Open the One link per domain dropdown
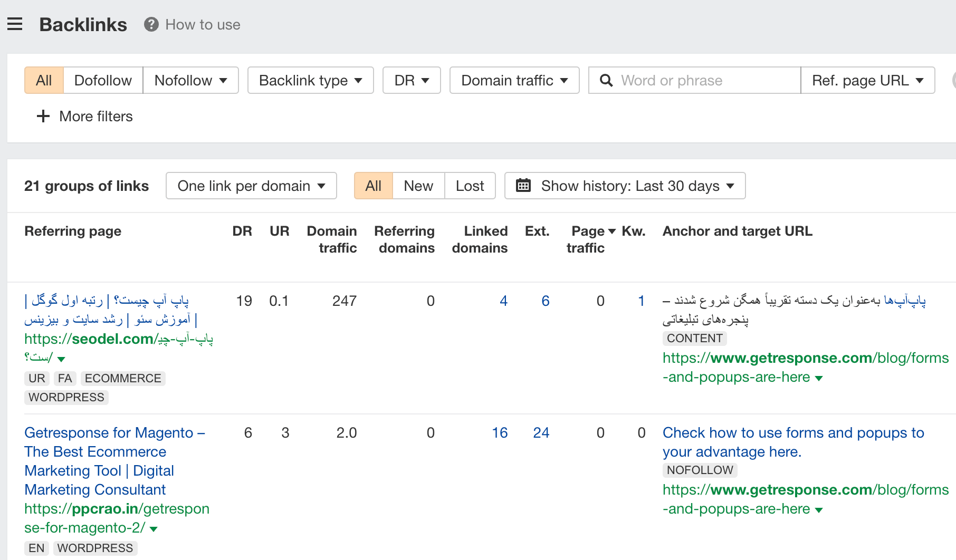 pyautogui.click(x=251, y=186)
